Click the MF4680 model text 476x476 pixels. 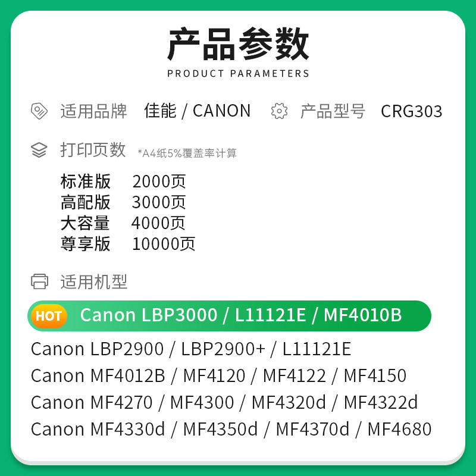(399, 429)
